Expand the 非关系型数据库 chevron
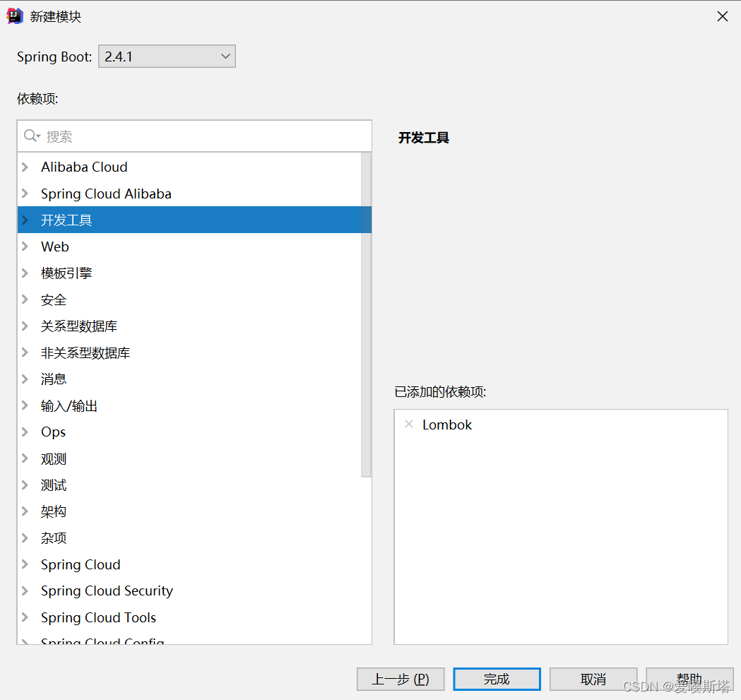This screenshot has width=741, height=700. (25, 352)
